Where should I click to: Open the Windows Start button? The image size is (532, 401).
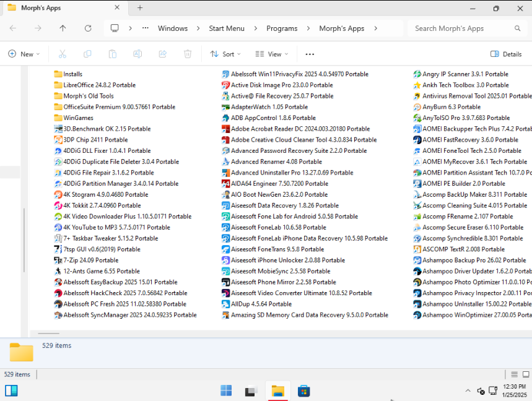point(226,391)
